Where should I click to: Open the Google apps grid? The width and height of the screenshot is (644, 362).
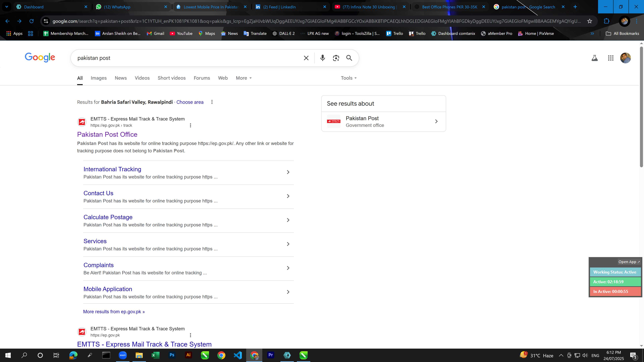click(610, 58)
